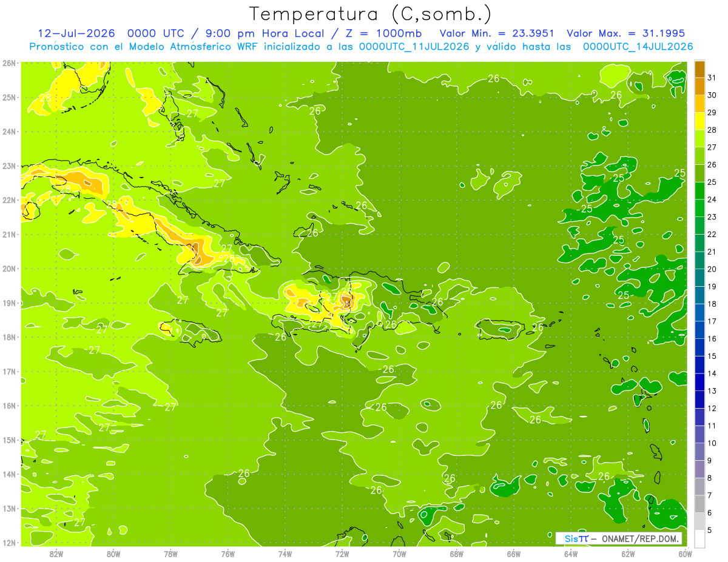728x562 pixels.
Task: Click the SisPI – ONAMET/REP.DOM. credit label
Action: tap(619, 538)
